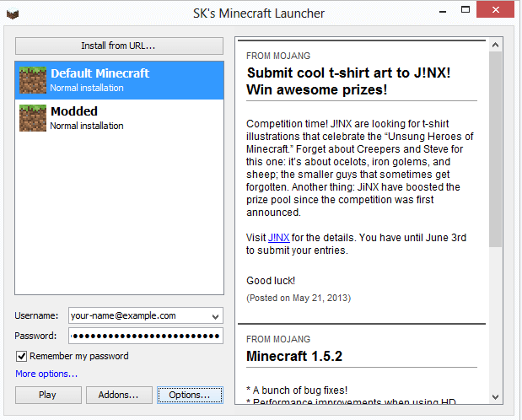Click the news scrollbar up arrow
The height and width of the screenshot is (420, 522).
point(495,45)
